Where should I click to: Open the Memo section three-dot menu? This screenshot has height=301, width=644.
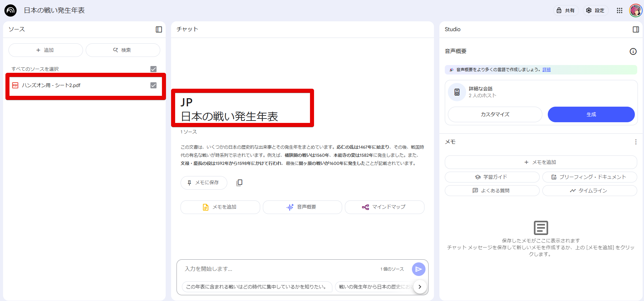tap(636, 142)
